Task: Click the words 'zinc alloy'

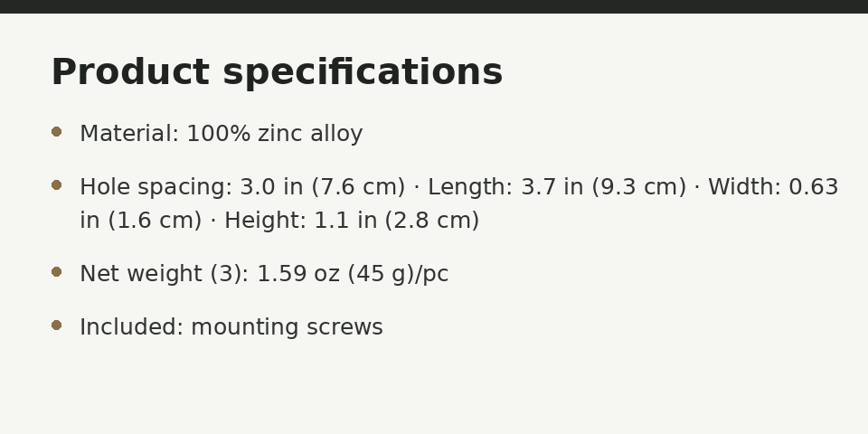Action: click(310, 134)
